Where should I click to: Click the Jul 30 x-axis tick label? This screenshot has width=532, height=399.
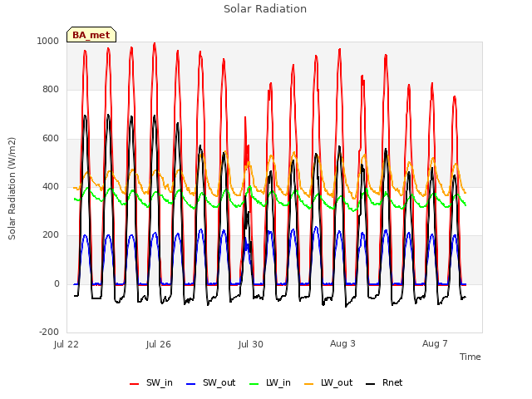pyautogui.click(x=251, y=344)
